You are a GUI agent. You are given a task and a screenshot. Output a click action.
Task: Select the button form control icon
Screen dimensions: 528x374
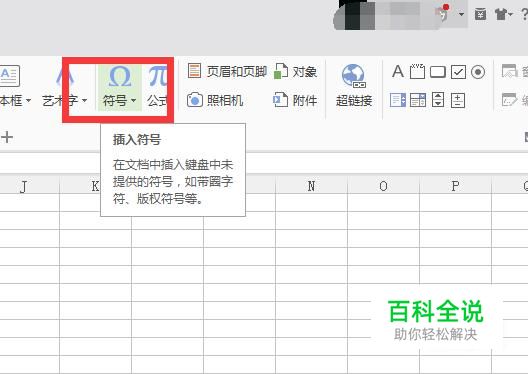click(x=438, y=72)
